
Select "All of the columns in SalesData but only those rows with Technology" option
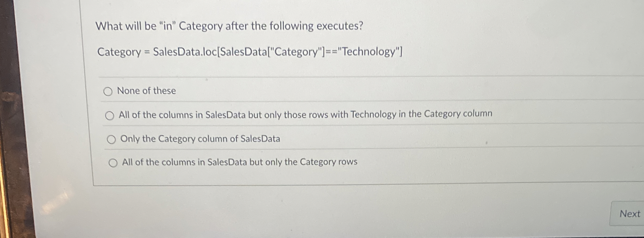tap(110, 115)
